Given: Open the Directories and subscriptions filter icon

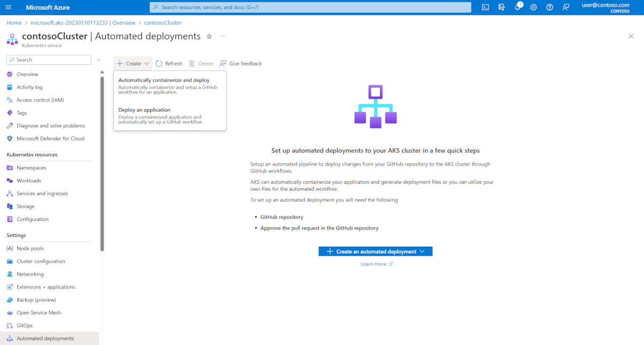Looking at the screenshot, I should (x=501, y=8).
